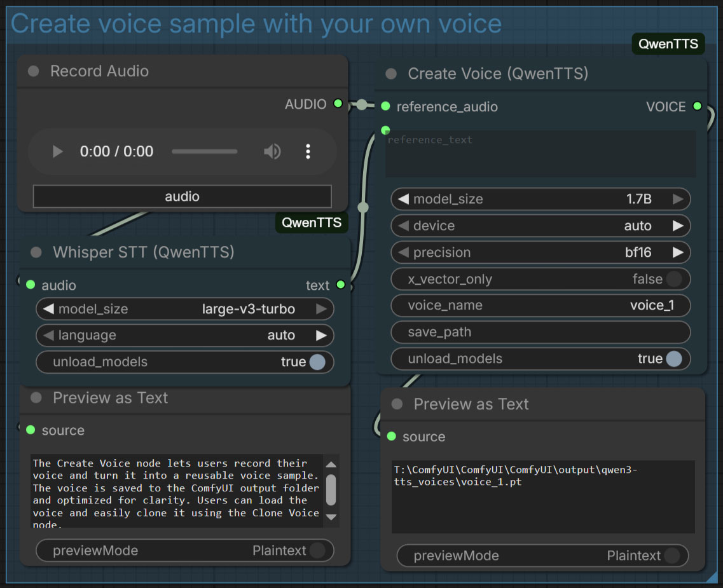The width and height of the screenshot is (723, 588).
Task: Open the device auto combo
Action: (541, 226)
